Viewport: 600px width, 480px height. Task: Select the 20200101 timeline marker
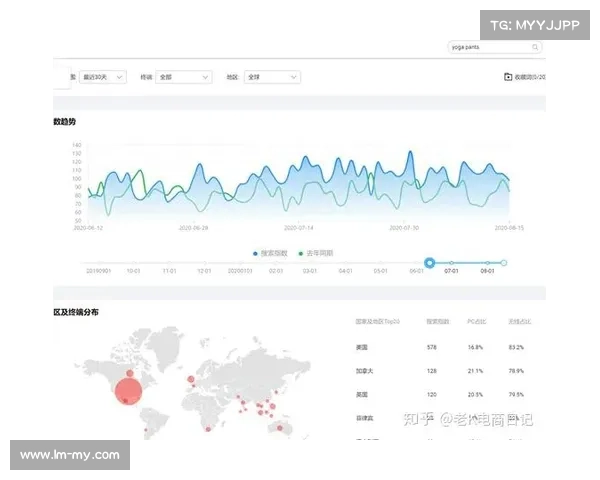tap(240, 271)
